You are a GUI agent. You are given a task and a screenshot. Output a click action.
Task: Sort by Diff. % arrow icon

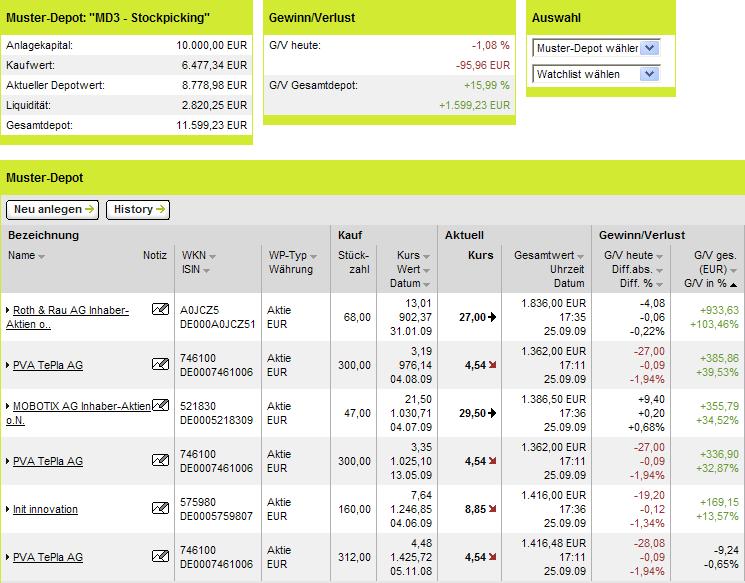click(659, 285)
